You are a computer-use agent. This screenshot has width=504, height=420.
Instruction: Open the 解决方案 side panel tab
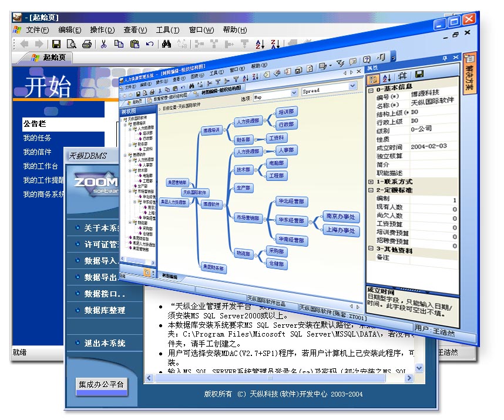point(469,73)
